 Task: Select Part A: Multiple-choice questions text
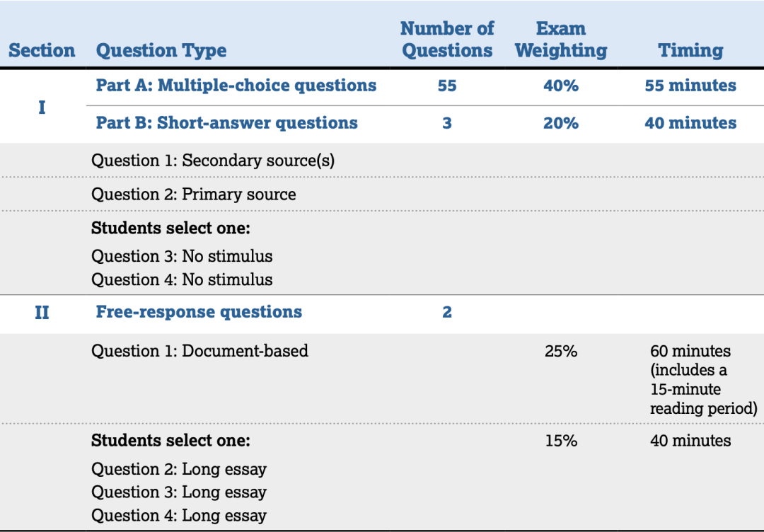click(236, 86)
